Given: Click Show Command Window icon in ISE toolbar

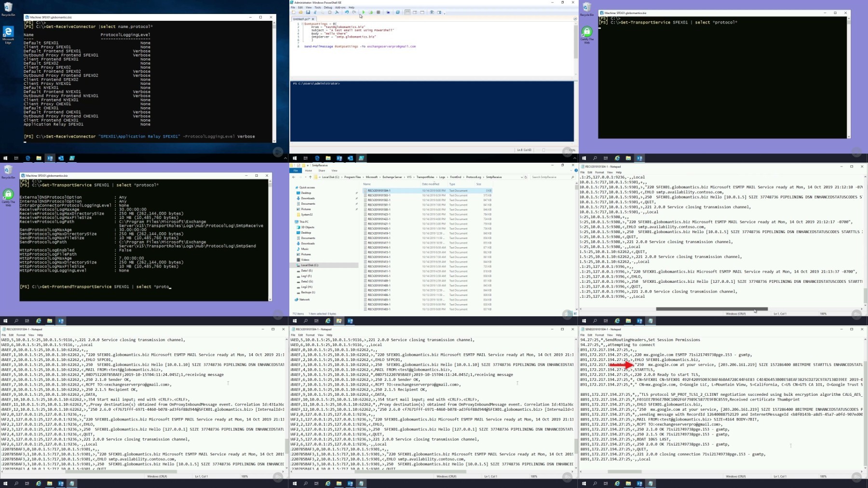Looking at the screenshot, I should click(x=432, y=12).
